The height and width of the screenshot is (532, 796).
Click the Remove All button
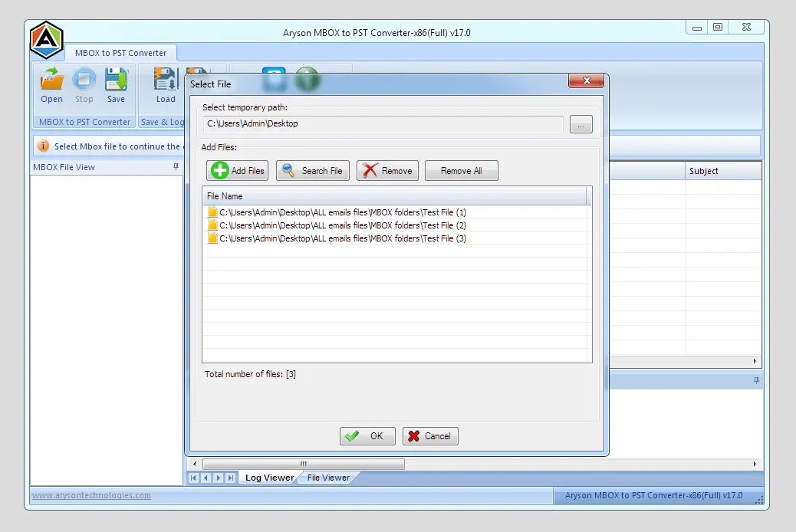(461, 171)
